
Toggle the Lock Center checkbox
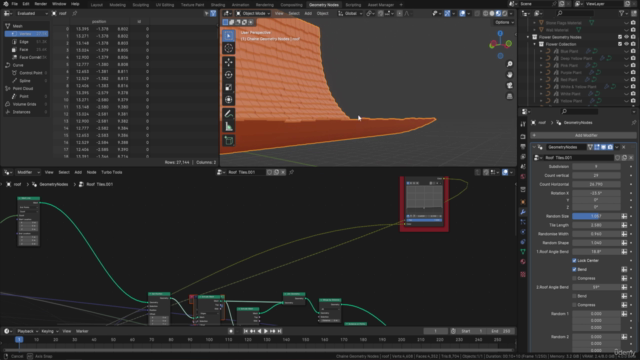click(574, 260)
